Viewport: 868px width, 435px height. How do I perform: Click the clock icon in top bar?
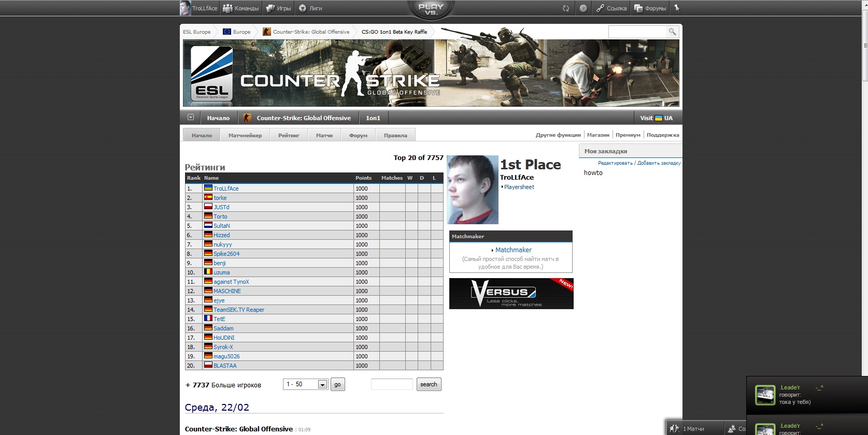tap(583, 8)
